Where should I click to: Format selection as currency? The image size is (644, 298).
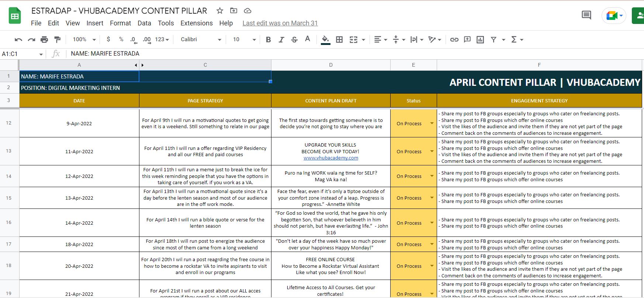[x=108, y=39]
